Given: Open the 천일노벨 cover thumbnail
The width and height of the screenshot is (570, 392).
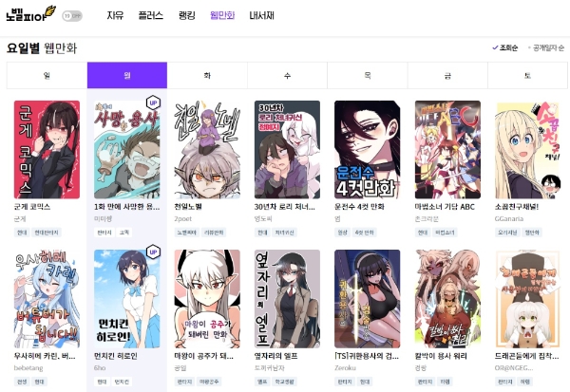Looking at the screenshot, I should (x=207, y=150).
